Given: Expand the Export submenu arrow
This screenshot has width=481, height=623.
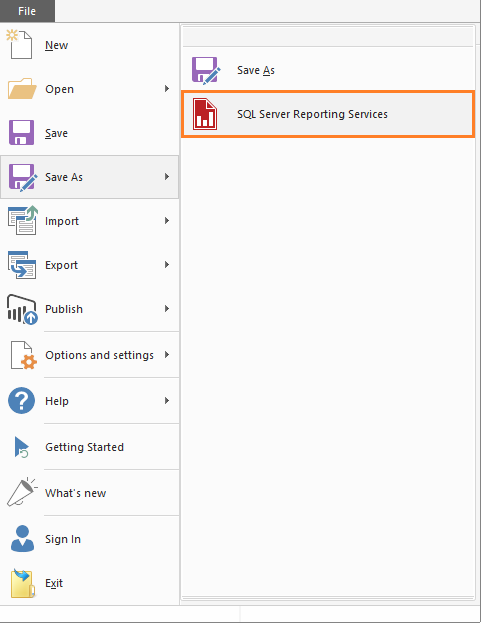Looking at the screenshot, I should click(167, 265).
